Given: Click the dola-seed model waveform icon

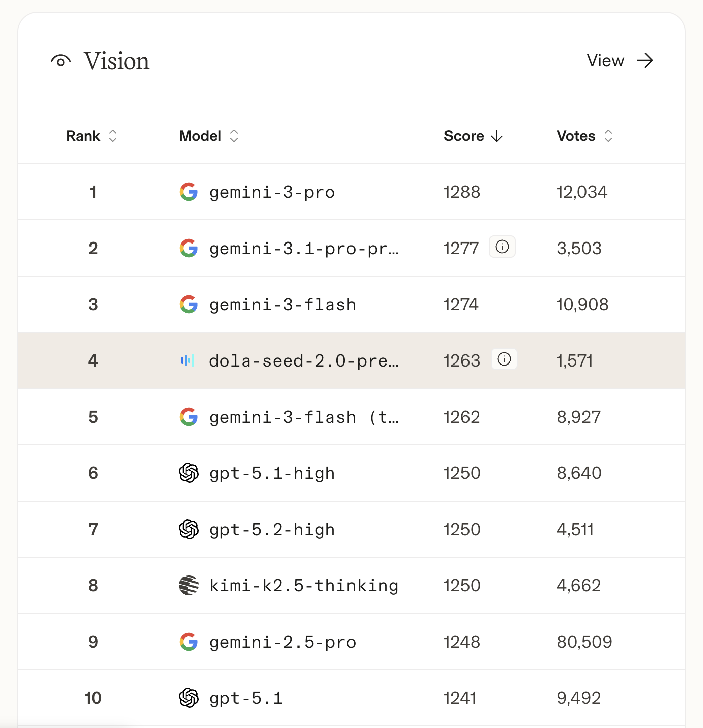Looking at the screenshot, I should [187, 360].
